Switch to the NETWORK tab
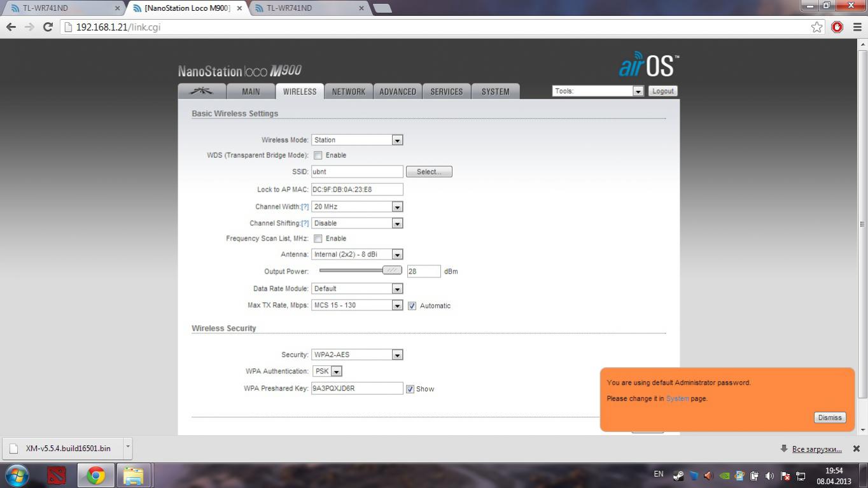Image resolution: width=868 pixels, height=488 pixels. (x=348, y=92)
